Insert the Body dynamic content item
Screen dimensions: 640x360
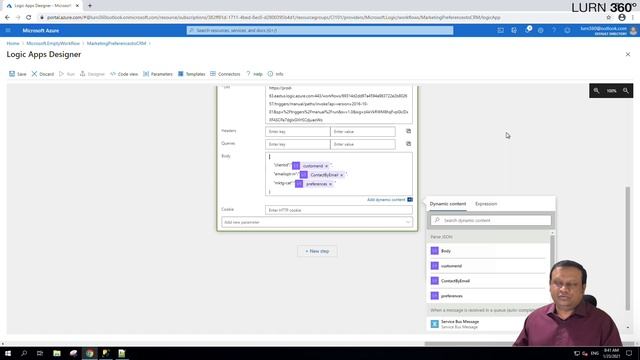pos(488,251)
